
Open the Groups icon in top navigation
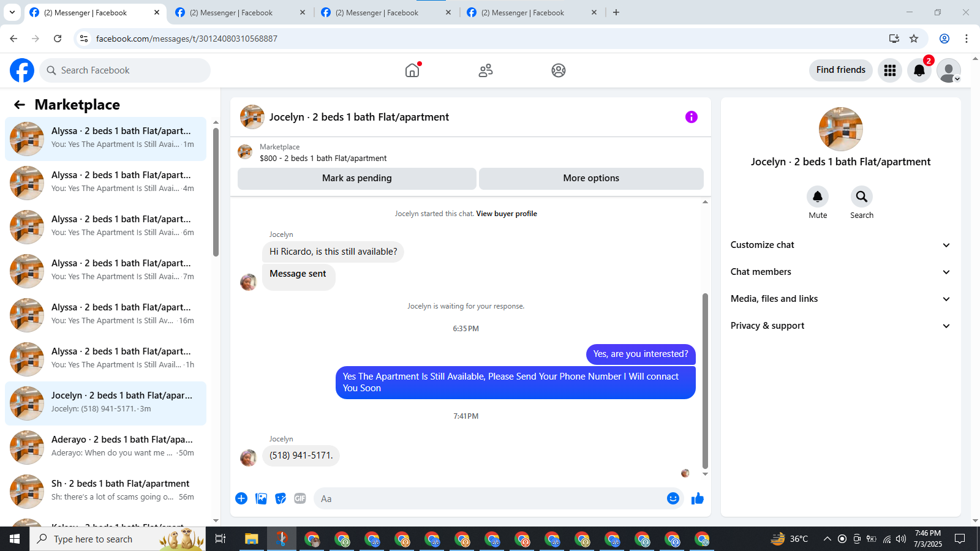[x=559, y=70]
